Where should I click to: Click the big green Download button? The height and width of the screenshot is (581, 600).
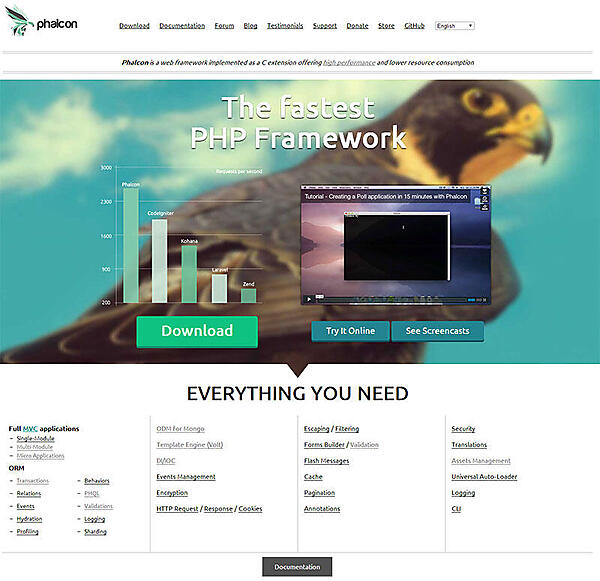[x=197, y=331]
